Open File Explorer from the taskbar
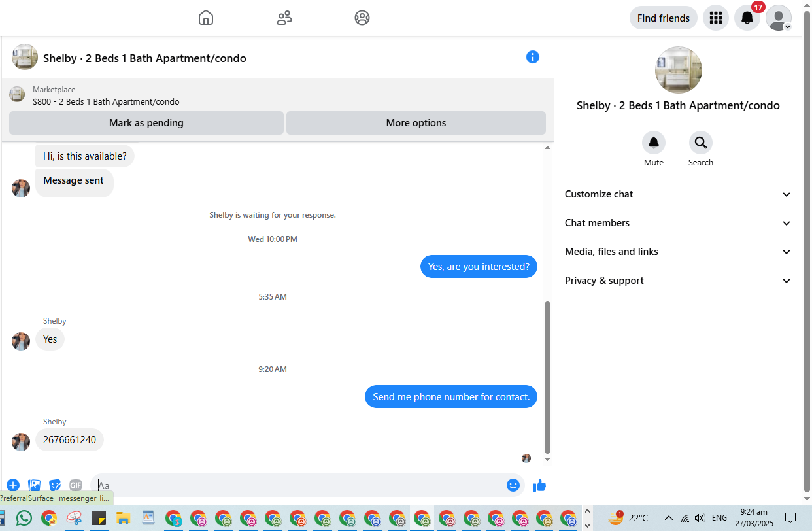Viewport: 812px width, 531px height. coord(124,518)
